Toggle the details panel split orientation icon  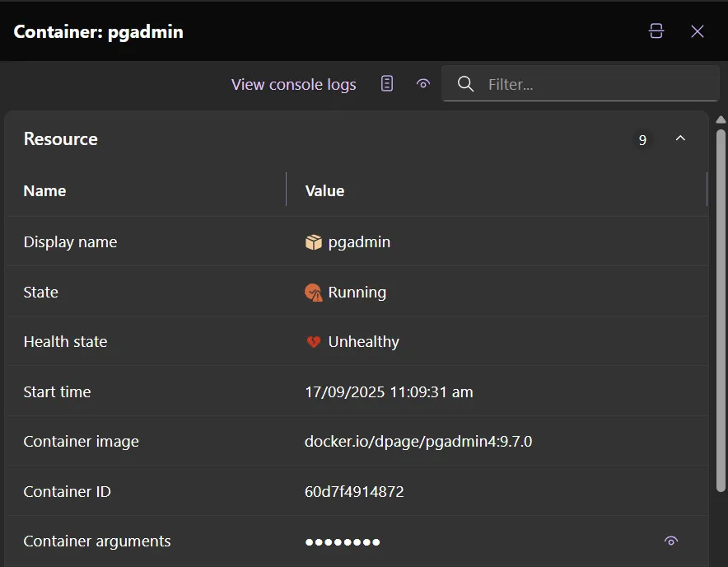click(x=656, y=31)
